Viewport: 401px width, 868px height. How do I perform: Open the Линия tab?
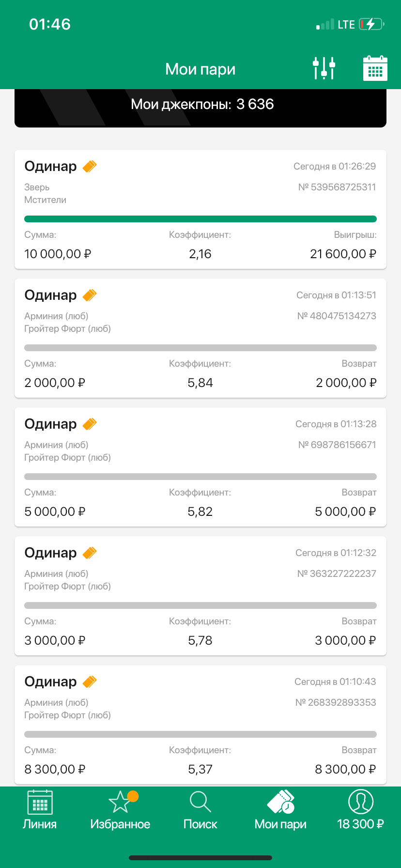click(40, 810)
